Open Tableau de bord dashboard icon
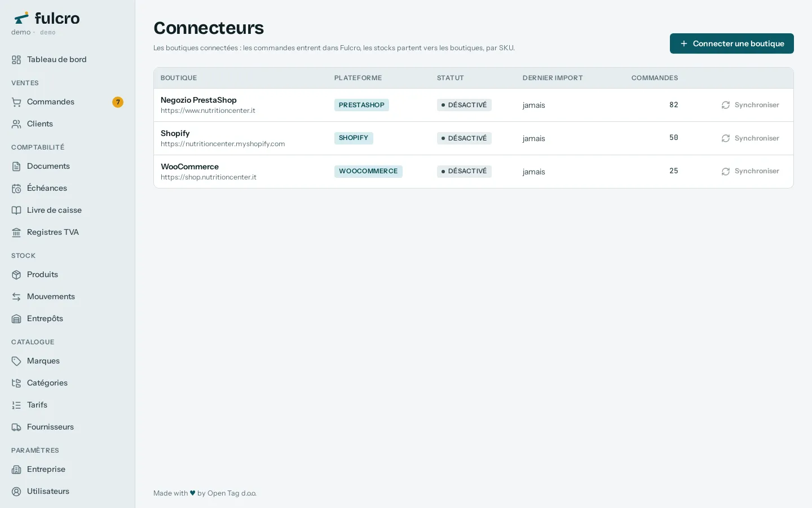The image size is (812, 508). [16, 60]
